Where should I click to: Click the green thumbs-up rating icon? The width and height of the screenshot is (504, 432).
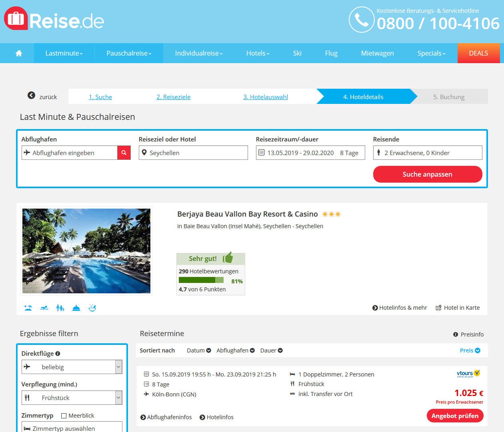pos(228,257)
